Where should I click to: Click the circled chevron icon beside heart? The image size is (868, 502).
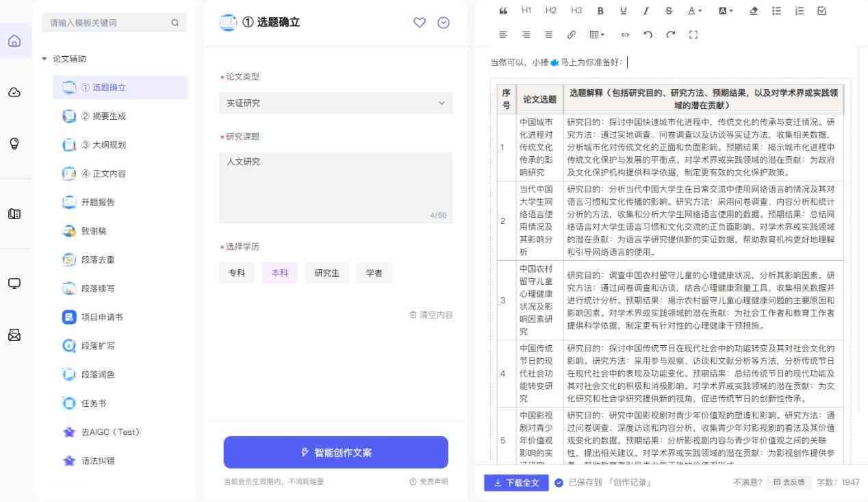[444, 23]
